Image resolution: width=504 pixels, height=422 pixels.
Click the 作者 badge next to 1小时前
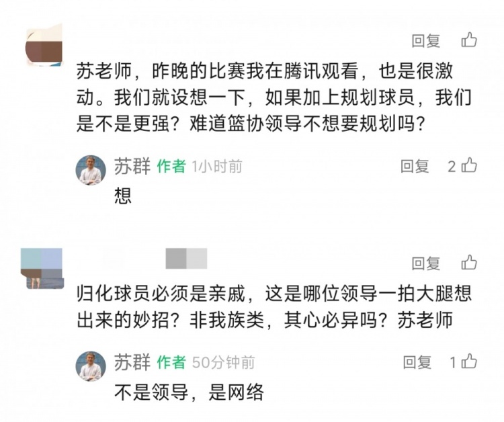171,167
